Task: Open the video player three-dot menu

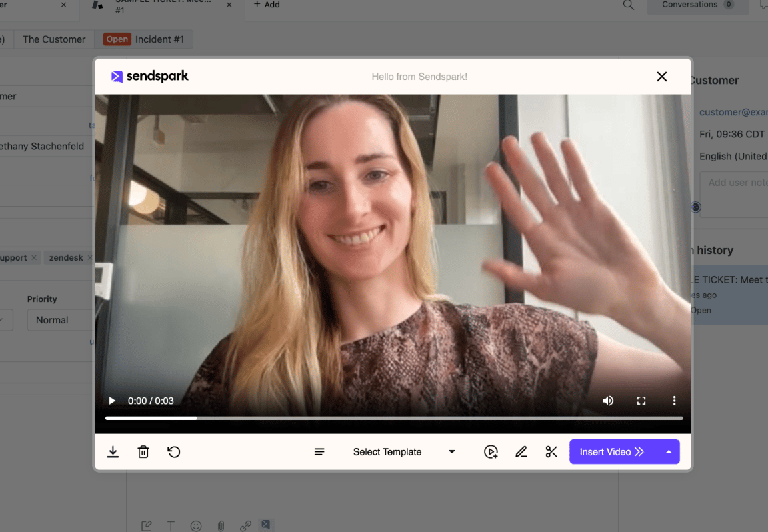Action: (x=675, y=401)
